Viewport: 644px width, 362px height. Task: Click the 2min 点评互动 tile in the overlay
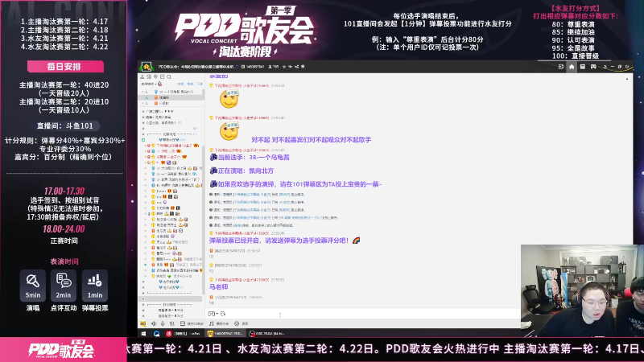point(64,286)
